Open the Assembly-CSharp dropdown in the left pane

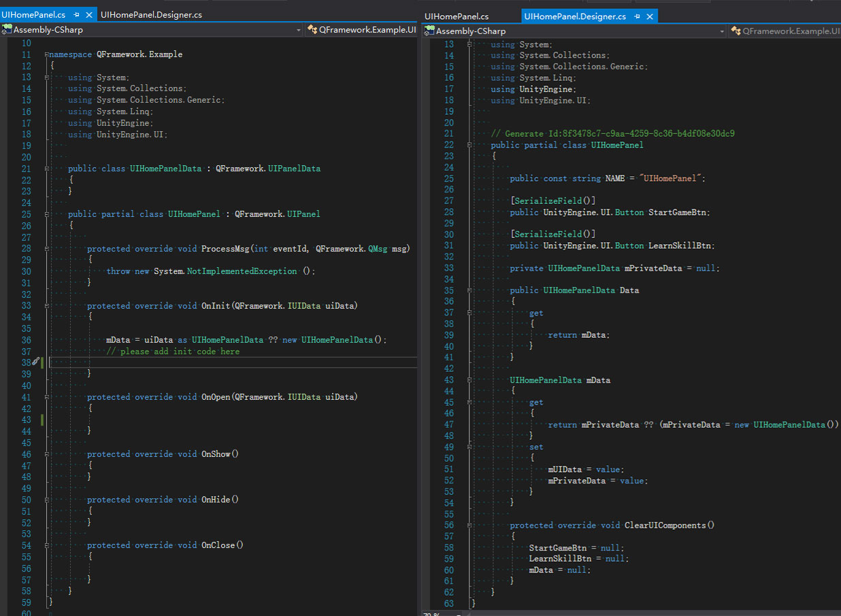coord(298,30)
